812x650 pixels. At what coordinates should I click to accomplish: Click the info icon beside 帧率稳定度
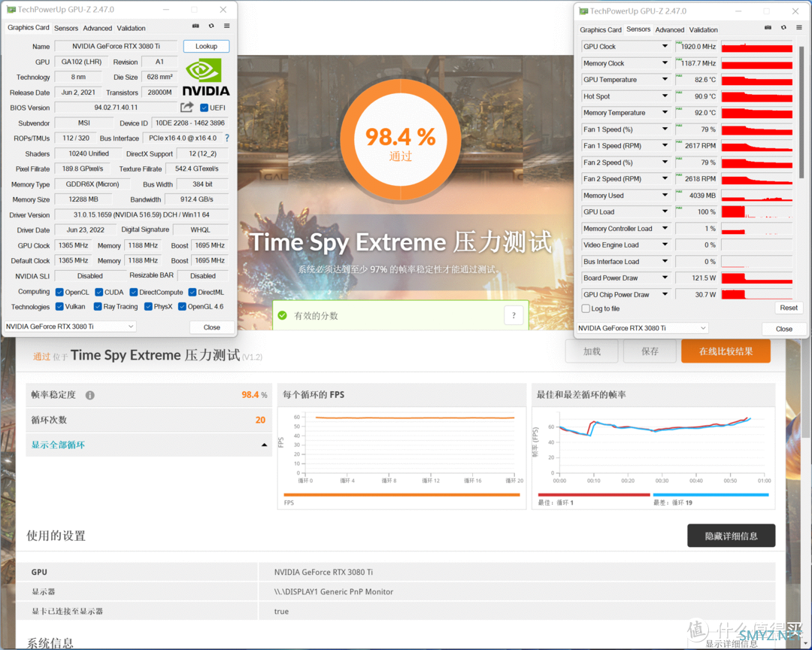pos(90,395)
